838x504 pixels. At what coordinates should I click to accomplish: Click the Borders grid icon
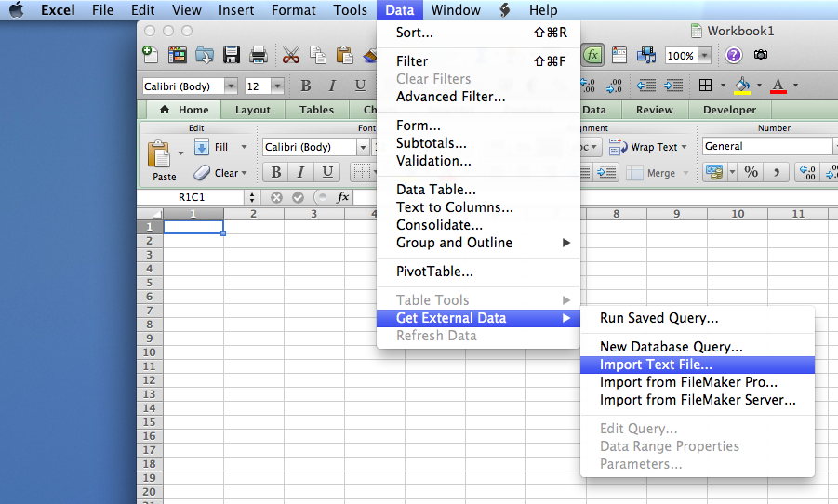(x=705, y=85)
